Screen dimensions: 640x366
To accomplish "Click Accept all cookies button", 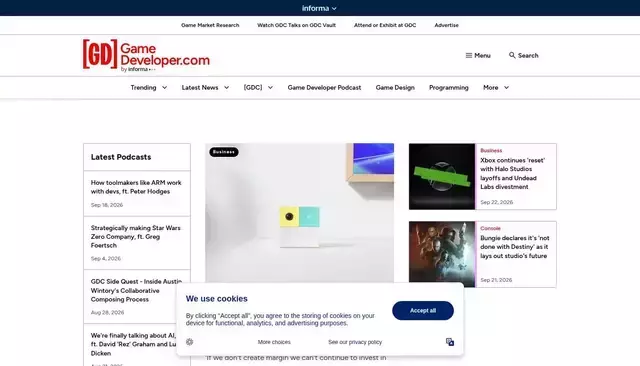I will [x=423, y=311].
